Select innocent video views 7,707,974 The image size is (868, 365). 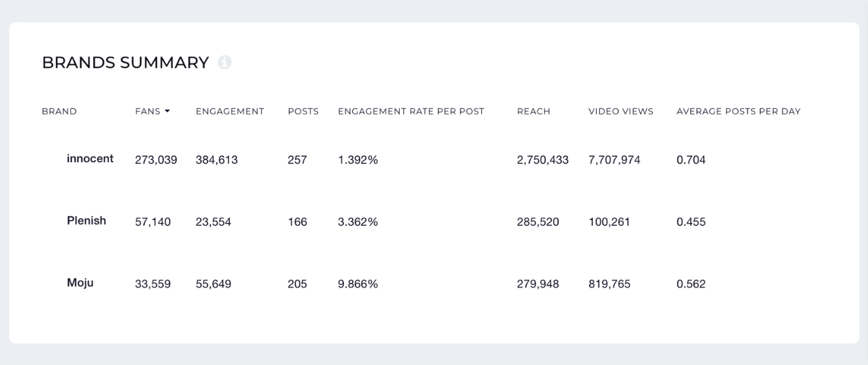point(615,160)
